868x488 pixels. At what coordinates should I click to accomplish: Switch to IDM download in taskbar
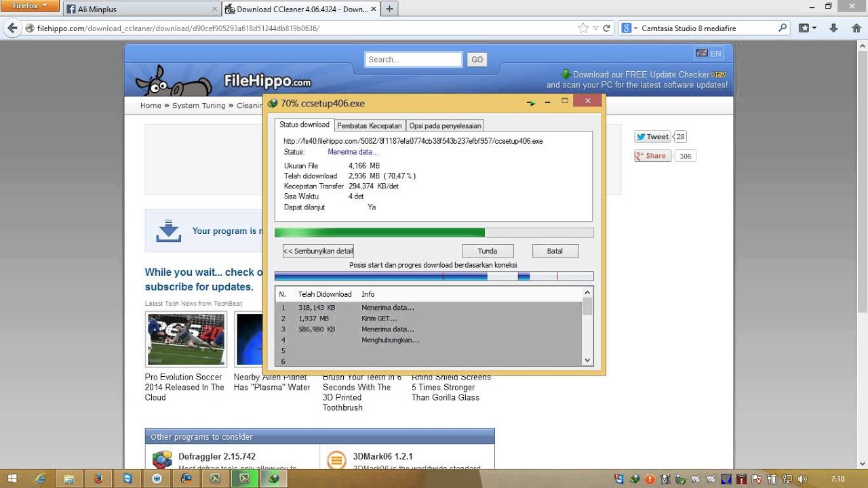[274, 479]
